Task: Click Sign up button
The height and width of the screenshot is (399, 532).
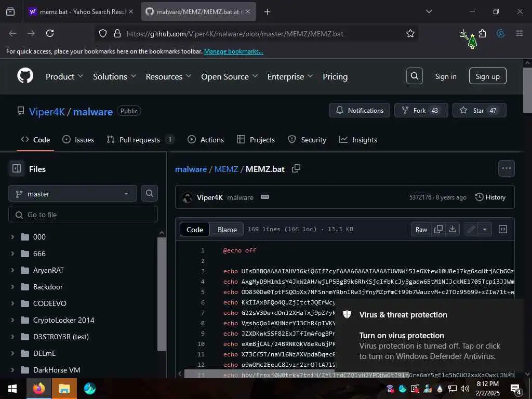Action: click(487, 76)
